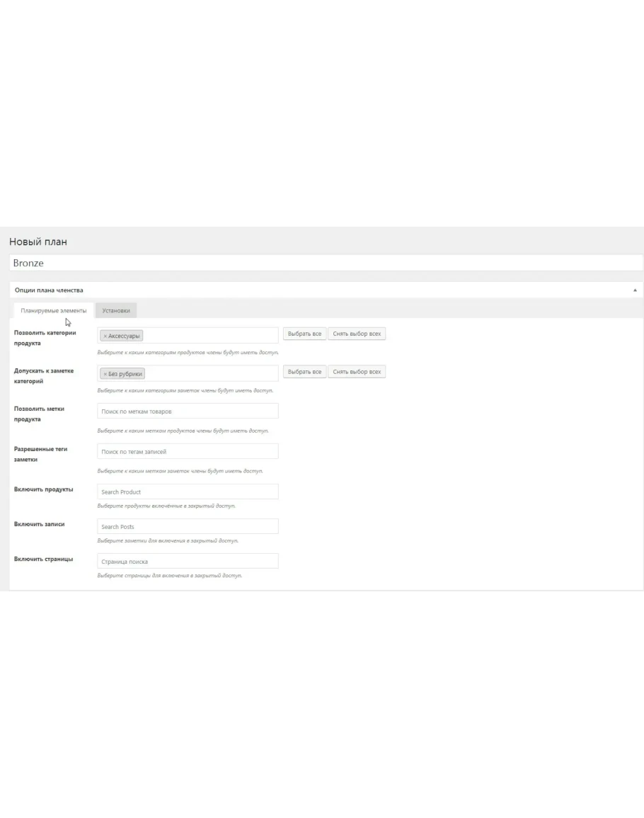Click the Опции плана членства panel title
Image resolution: width=644 pixels, height=818 pixels.
(x=49, y=290)
